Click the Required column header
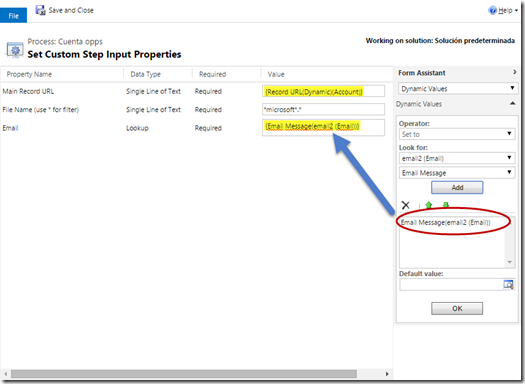This screenshot has height=384, width=525. (213, 74)
